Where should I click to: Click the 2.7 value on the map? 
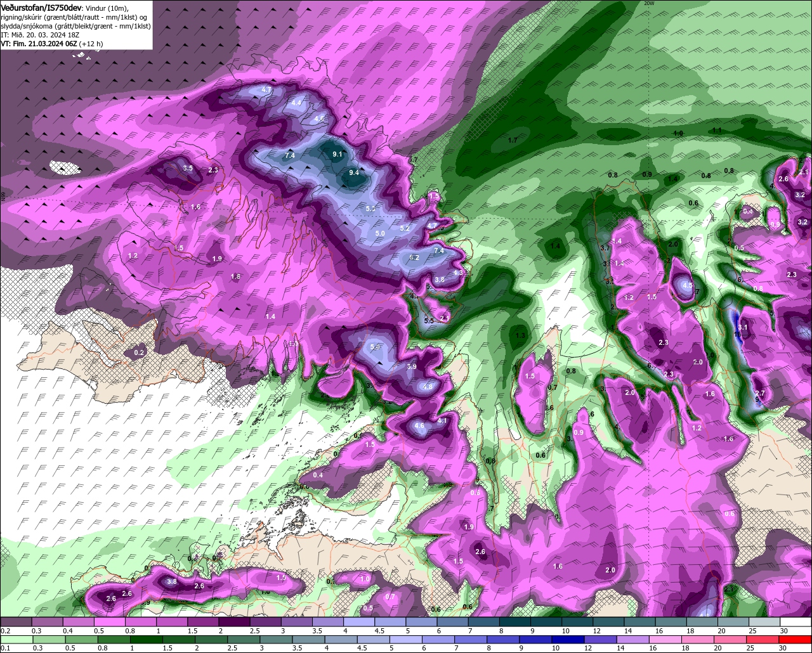[x=761, y=394]
